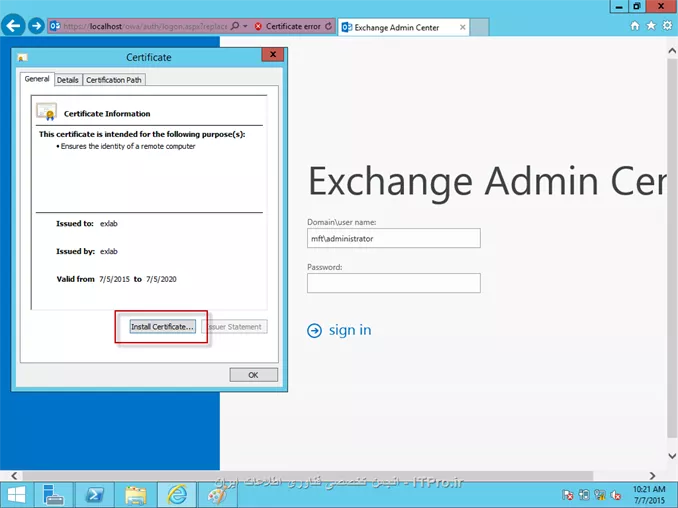Click the Issuer Statement button
The width and height of the screenshot is (678, 508).
coord(234,326)
